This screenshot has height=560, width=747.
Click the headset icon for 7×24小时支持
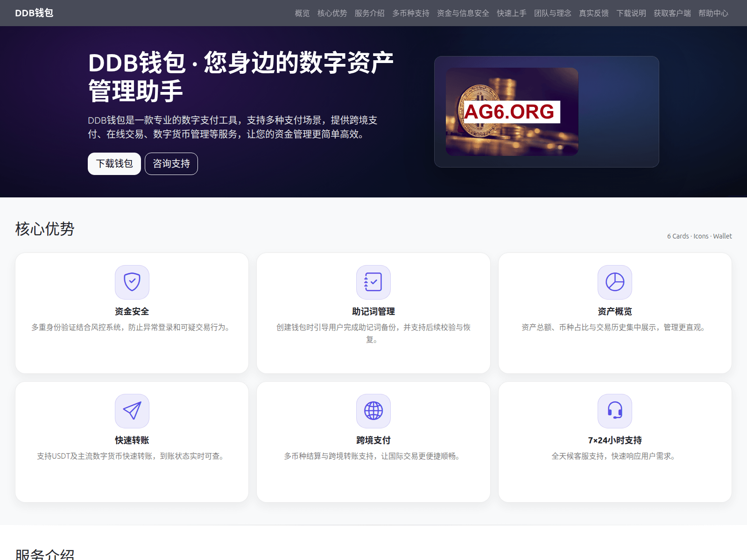coord(615,411)
